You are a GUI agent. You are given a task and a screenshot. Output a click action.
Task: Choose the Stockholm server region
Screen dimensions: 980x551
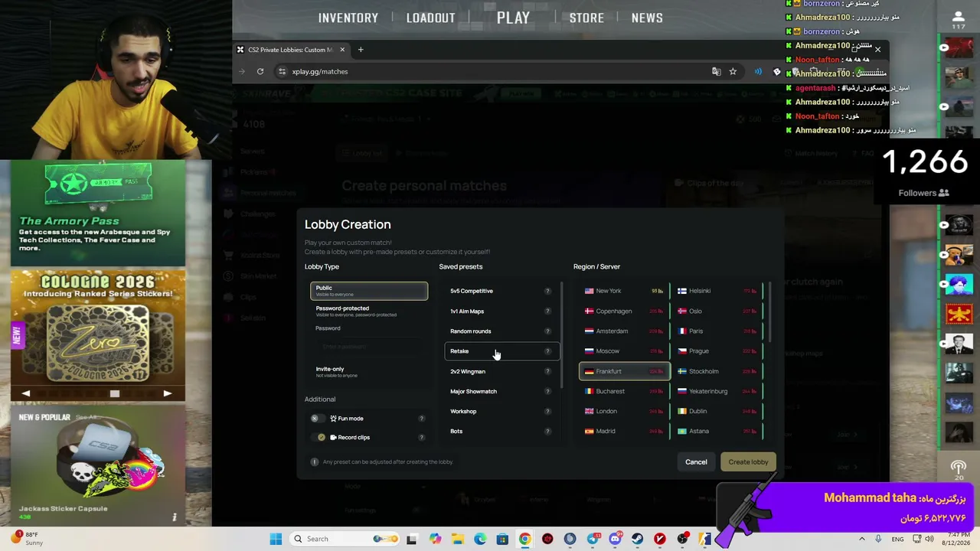click(718, 371)
